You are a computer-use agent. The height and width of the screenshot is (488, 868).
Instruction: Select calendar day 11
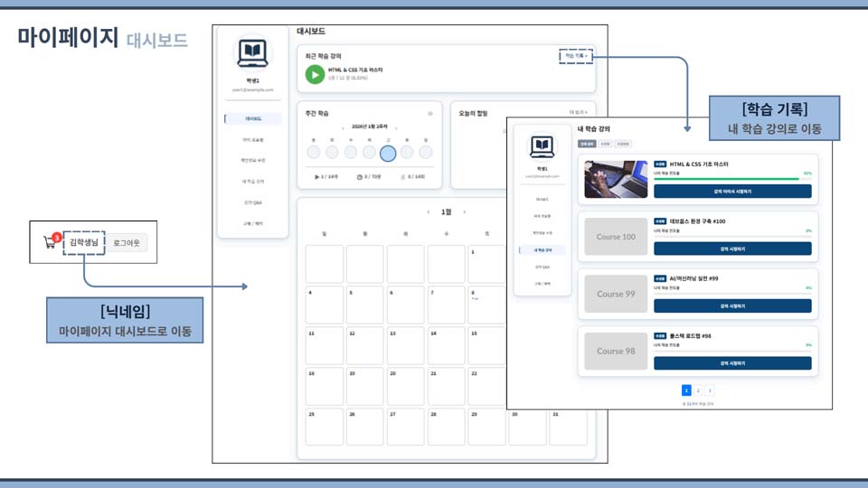click(x=325, y=345)
